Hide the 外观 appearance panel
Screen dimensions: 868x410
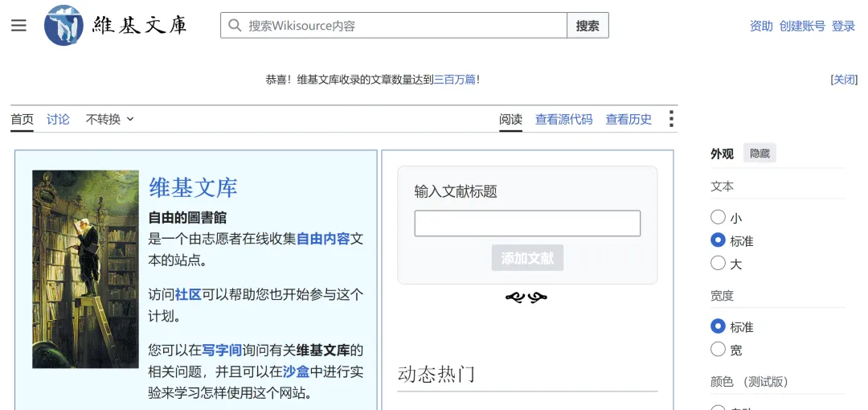click(760, 154)
